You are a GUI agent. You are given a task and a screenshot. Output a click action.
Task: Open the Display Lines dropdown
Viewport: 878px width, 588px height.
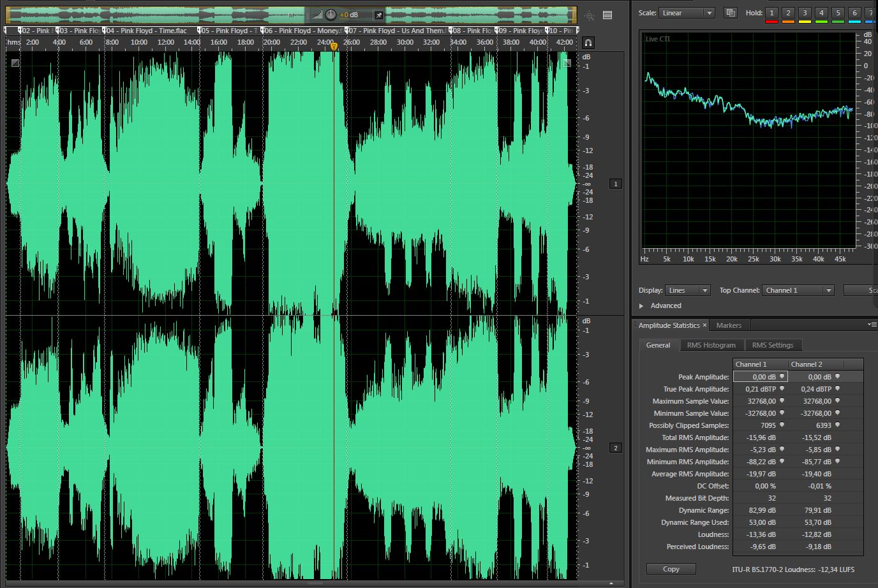(x=687, y=290)
